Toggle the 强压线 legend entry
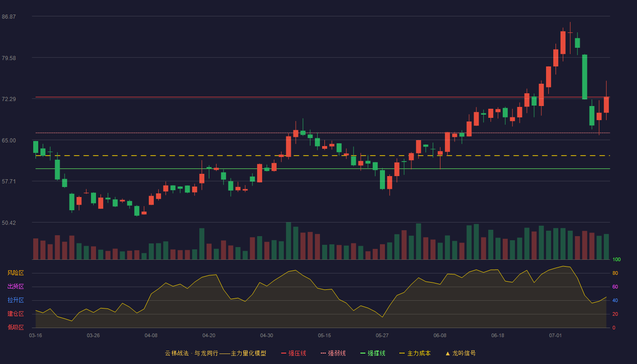Screen dimensions: 637x364 293,353
